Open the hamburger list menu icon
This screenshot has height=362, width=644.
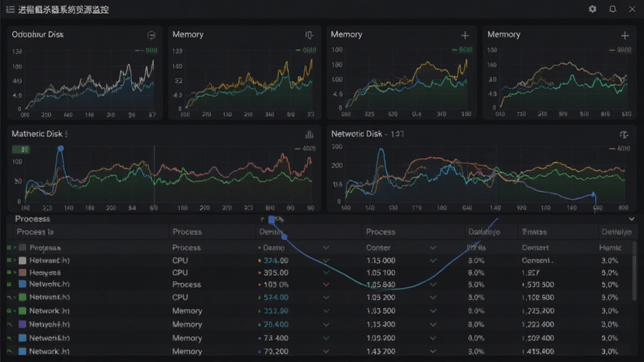(10, 9)
